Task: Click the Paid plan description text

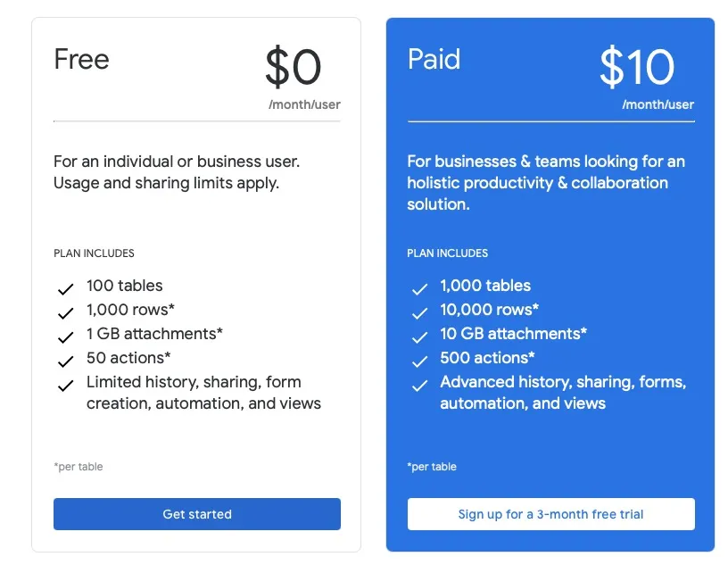Action: (x=546, y=183)
